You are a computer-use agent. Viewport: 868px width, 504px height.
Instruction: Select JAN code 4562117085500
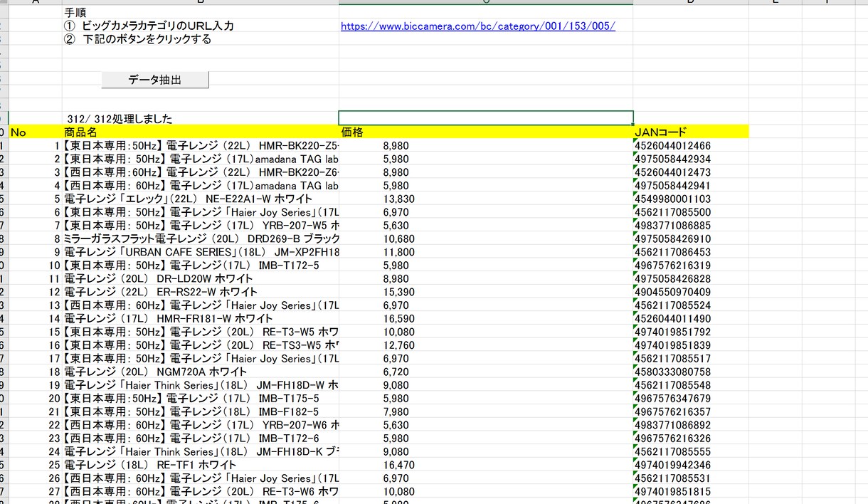coord(691,212)
